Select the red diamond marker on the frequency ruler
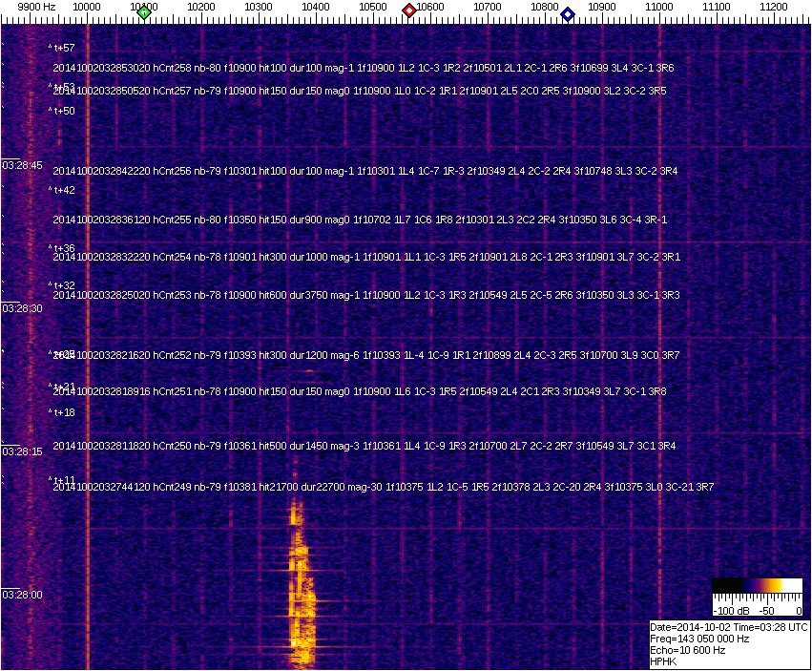Viewport: 812px width, 671px height. click(409, 11)
